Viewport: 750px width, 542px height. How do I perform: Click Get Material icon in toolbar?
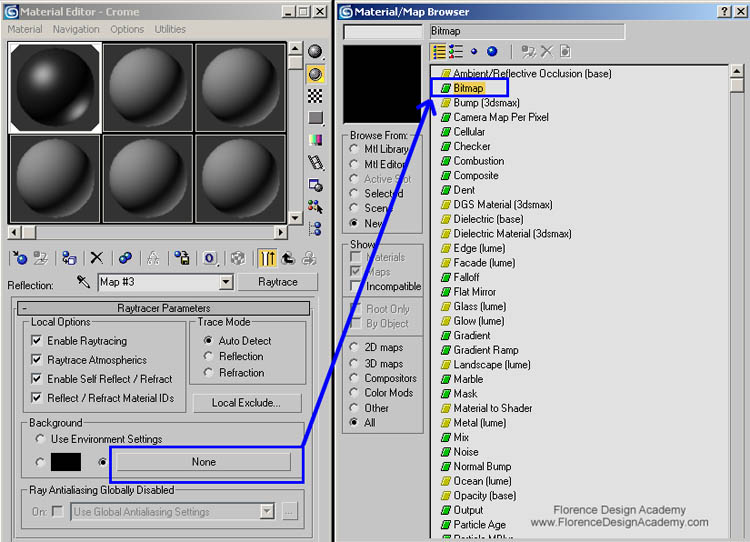coord(19,258)
